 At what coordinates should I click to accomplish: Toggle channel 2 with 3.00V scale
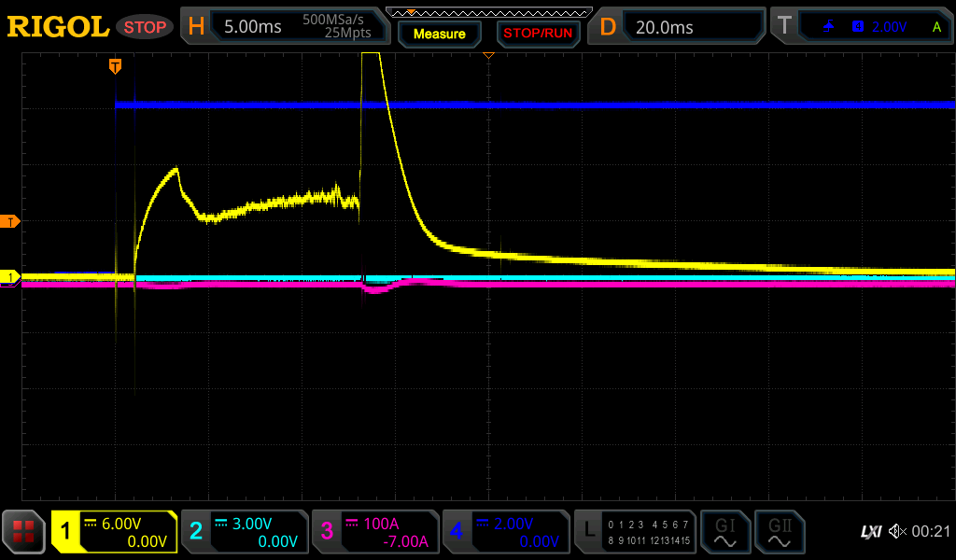click(245, 532)
